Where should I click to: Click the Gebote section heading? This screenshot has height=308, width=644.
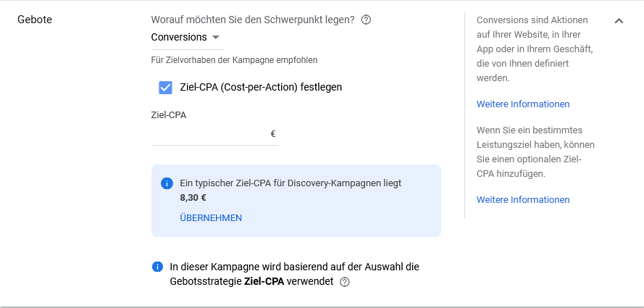[x=35, y=20]
